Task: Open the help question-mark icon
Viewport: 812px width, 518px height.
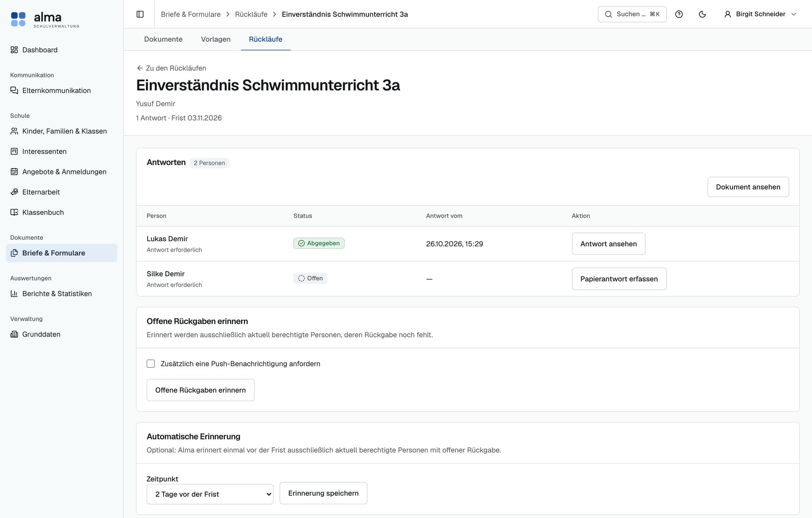Action: (x=679, y=14)
